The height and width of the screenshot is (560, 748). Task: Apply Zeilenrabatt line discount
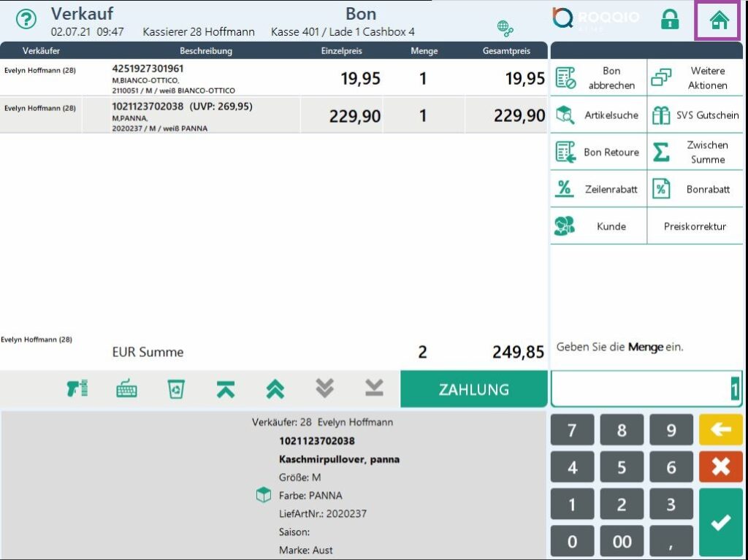pyautogui.click(x=598, y=189)
